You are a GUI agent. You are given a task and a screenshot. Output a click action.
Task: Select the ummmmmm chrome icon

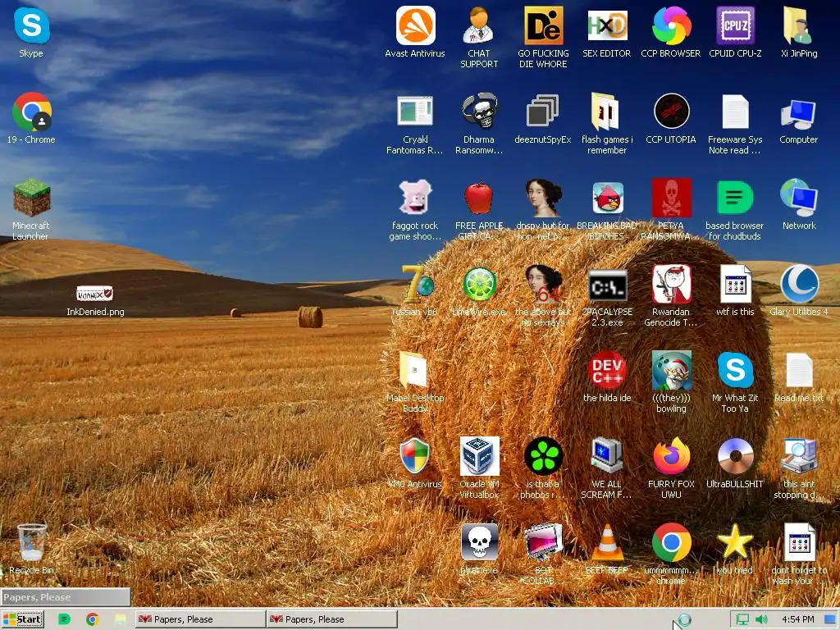671,542
